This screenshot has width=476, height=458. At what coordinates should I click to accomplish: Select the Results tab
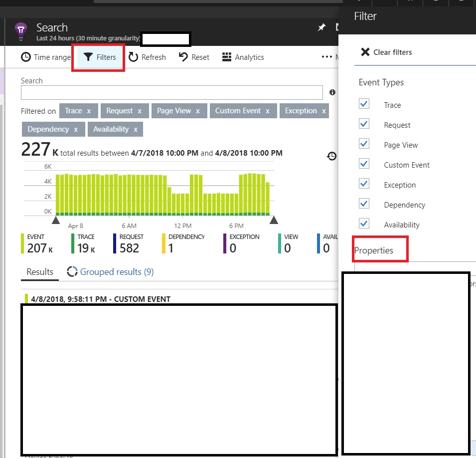point(40,272)
